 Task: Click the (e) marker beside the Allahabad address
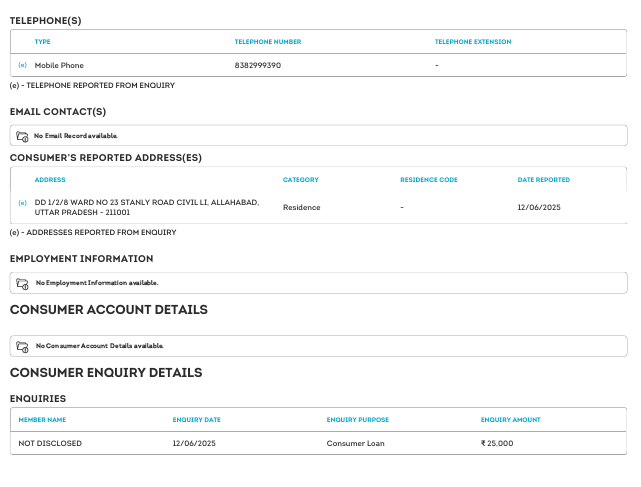[22, 203]
